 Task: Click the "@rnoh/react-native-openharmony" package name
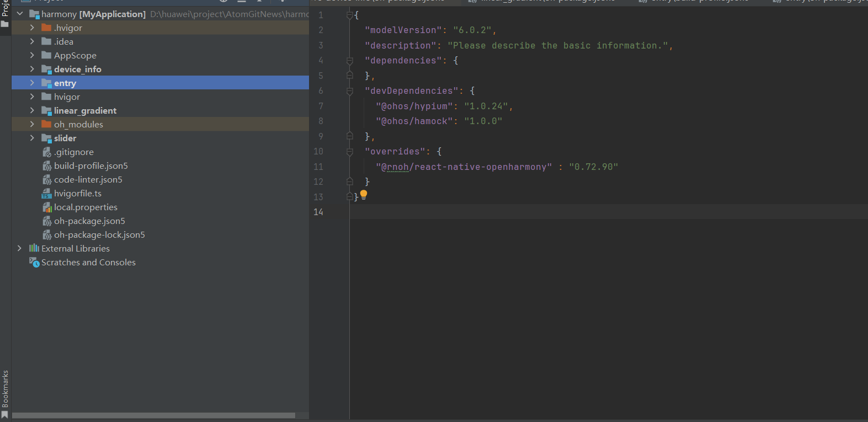464,167
